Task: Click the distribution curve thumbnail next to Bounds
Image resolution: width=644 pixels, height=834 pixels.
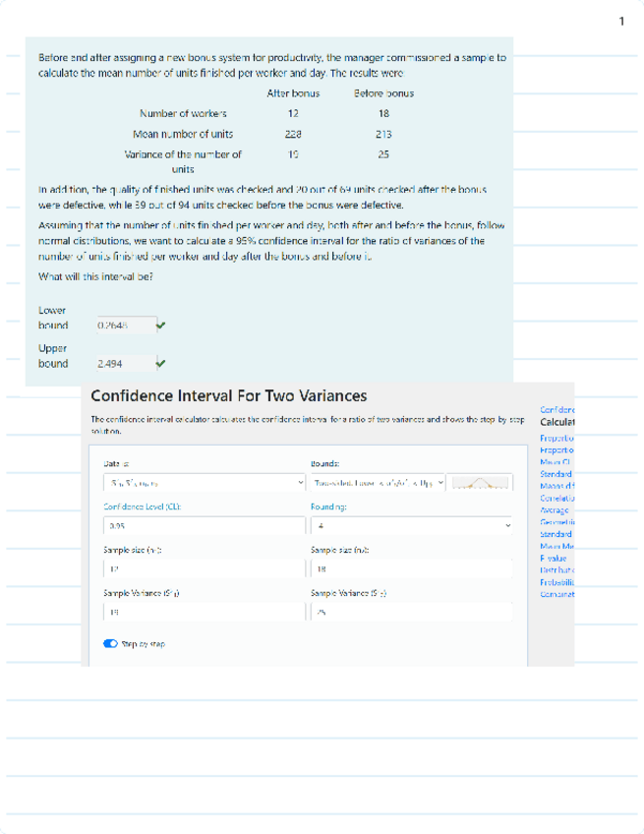Action: point(480,483)
